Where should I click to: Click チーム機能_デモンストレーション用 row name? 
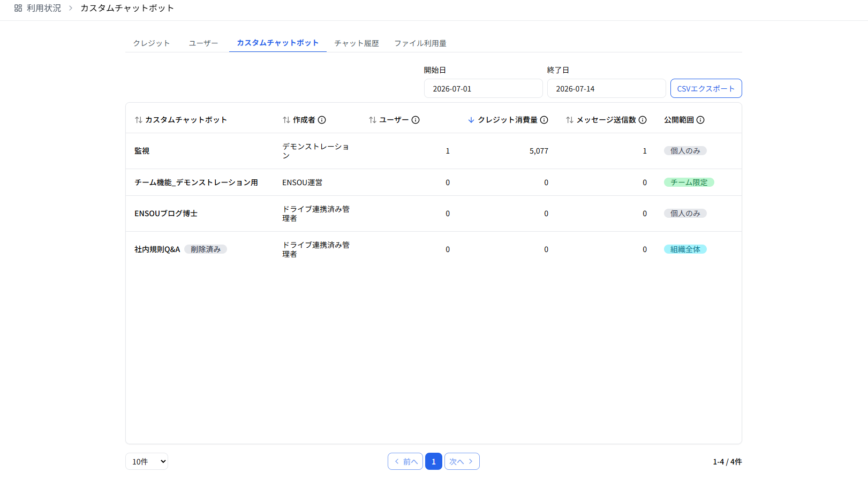(x=196, y=182)
